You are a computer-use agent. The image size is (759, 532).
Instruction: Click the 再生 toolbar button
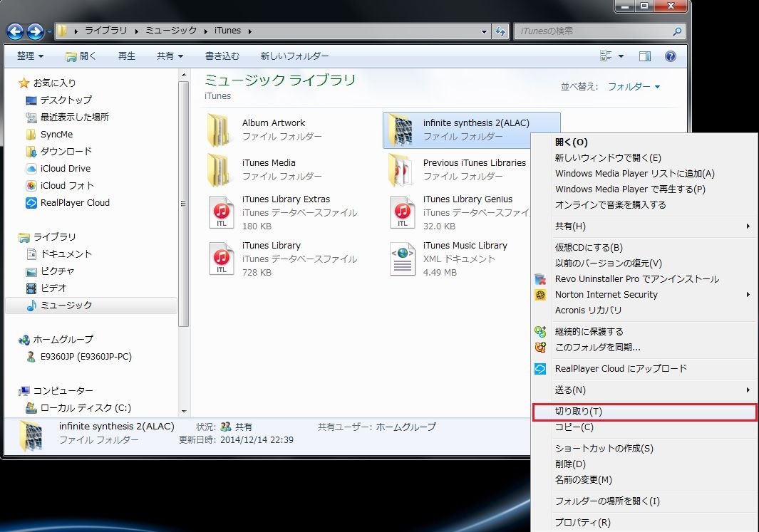127,56
